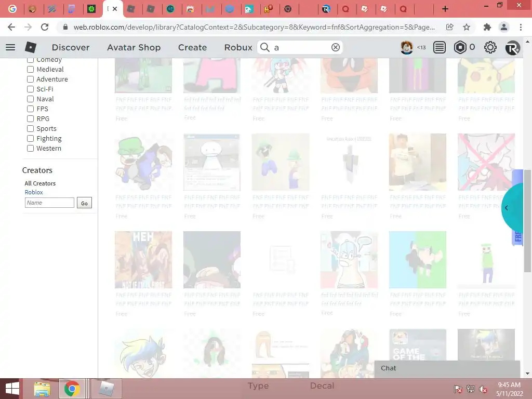Open the Chrome extensions puzzle icon
This screenshot has width=532, height=399.
pos(487,27)
